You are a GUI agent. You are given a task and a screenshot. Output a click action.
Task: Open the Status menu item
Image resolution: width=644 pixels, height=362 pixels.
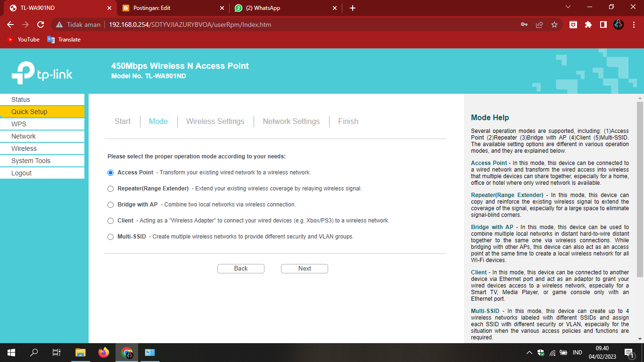click(42, 99)
